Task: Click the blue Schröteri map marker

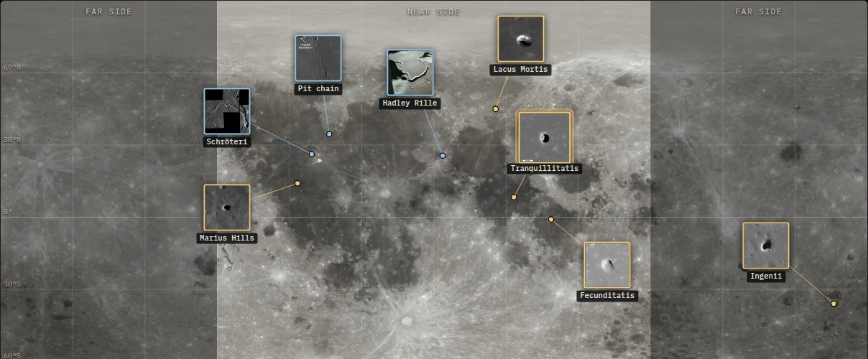Action: [312, 154]
